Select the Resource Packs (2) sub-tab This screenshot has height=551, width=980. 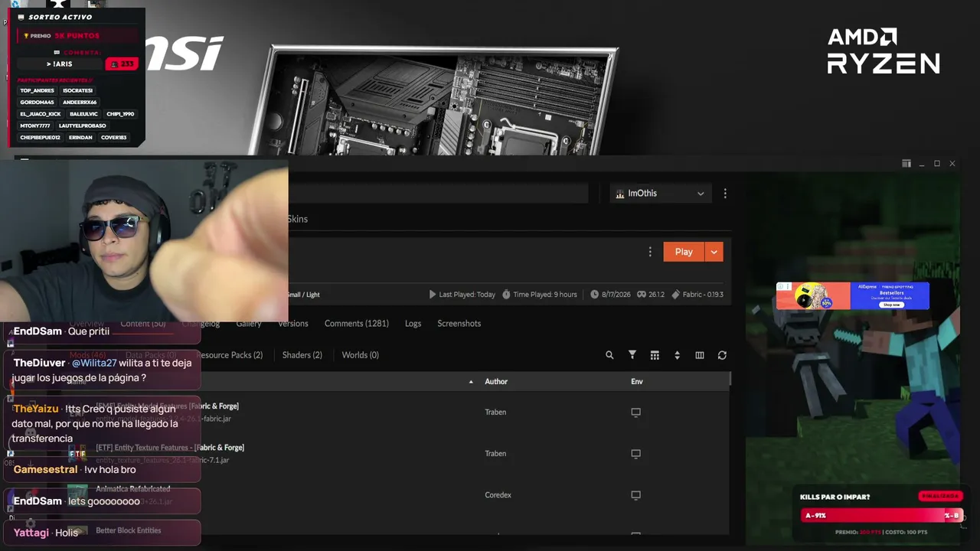click(230, 355)
